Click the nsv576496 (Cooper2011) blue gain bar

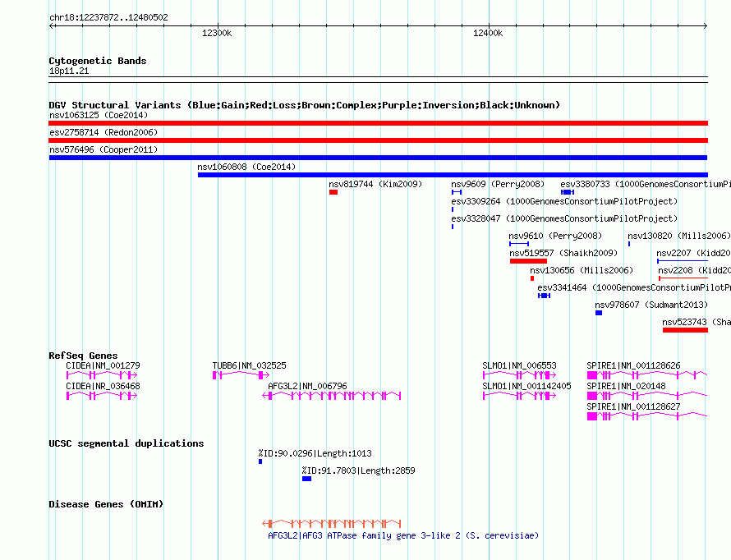pyautogui.click(x=378, y=158)
